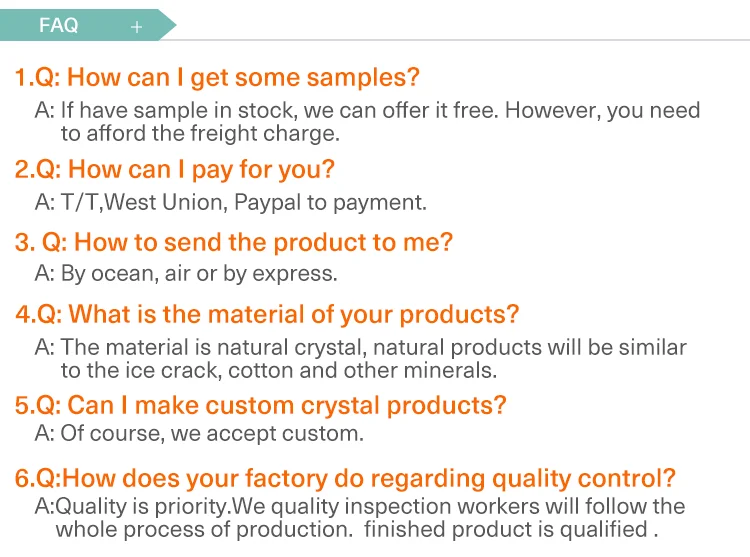The image size is (750, 557).
Task: Click question 5 about custom crystal products
Action: click(x=261, y=405)
